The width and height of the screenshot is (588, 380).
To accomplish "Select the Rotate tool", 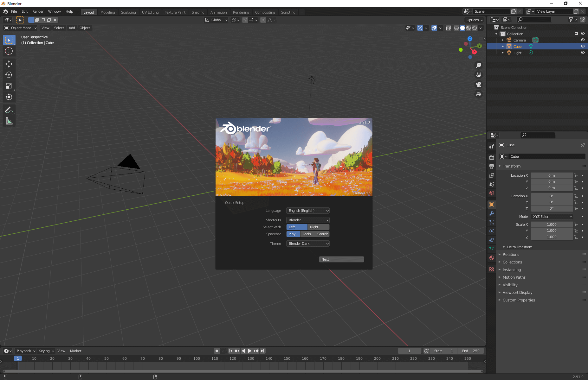I will [x=9, y=75].
